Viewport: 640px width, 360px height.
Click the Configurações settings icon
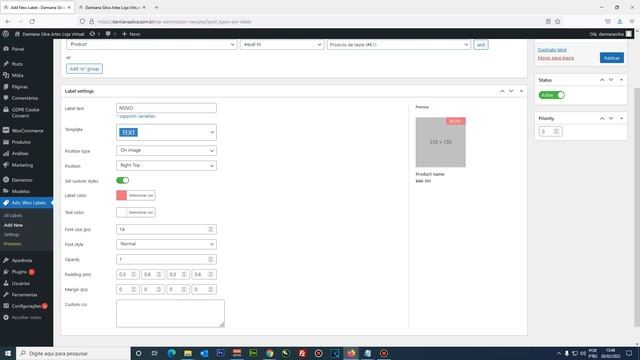tap(6, 306)
